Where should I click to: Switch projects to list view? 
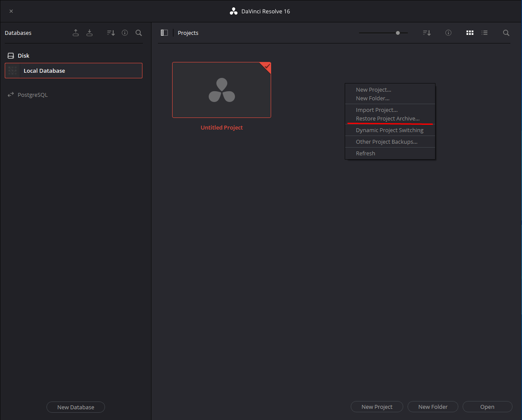pos(485,33)
